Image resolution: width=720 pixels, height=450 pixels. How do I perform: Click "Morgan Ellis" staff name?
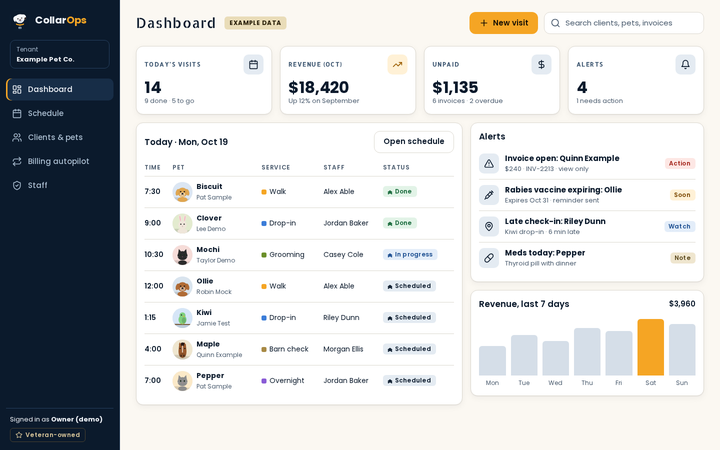[x=343, y=349]
